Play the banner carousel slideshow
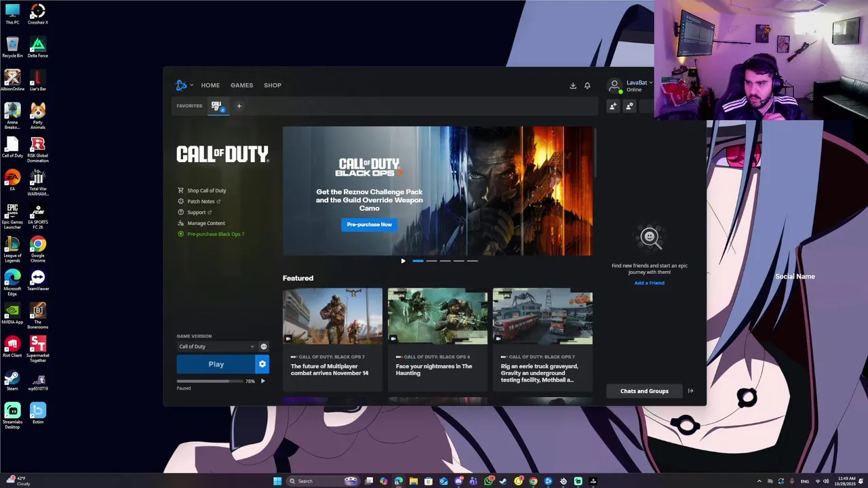 point(403,261)
